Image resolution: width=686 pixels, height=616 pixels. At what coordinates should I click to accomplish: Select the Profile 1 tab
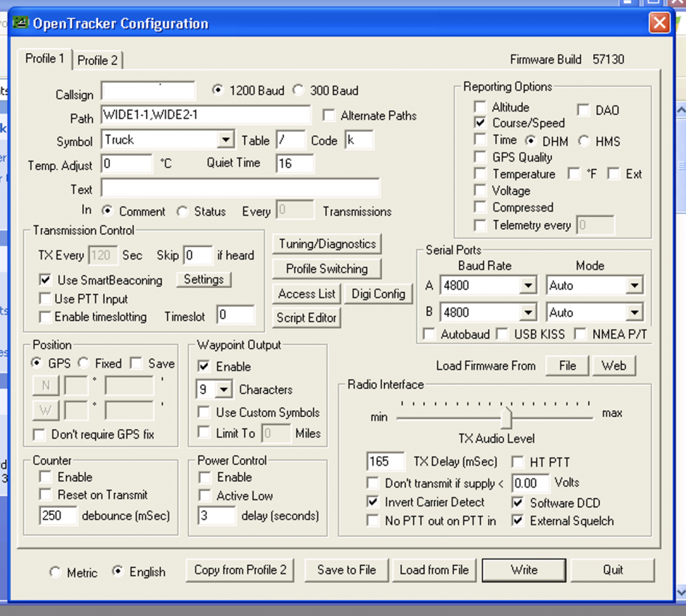tap(45, 58)
